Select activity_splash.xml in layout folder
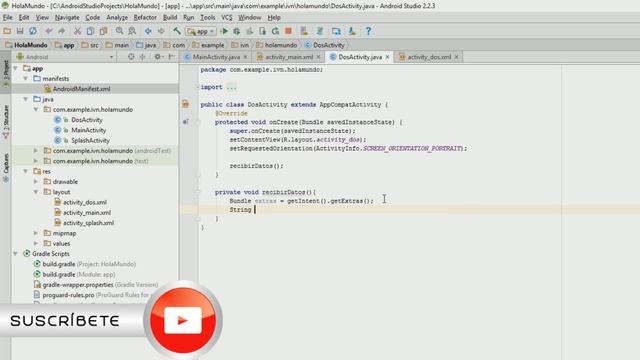Screen dimensions: 640x360 (x=88, y=223)
